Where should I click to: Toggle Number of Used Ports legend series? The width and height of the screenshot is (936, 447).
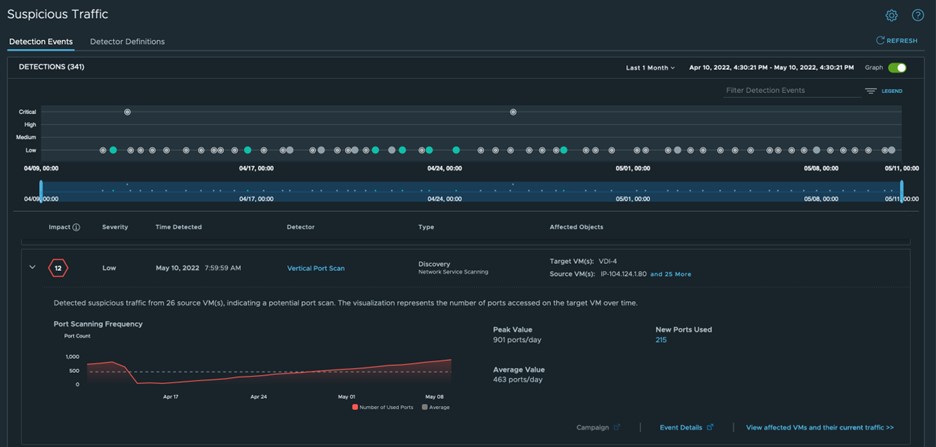click(383, 407)
